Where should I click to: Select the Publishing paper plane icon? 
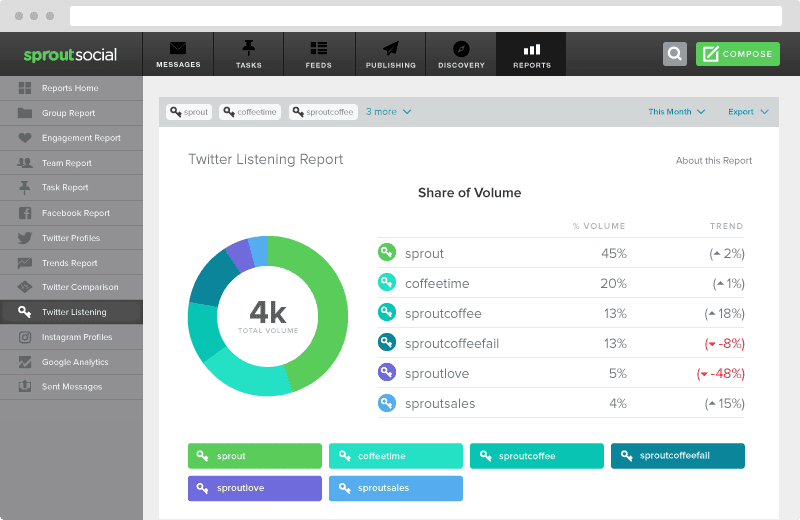390,48
